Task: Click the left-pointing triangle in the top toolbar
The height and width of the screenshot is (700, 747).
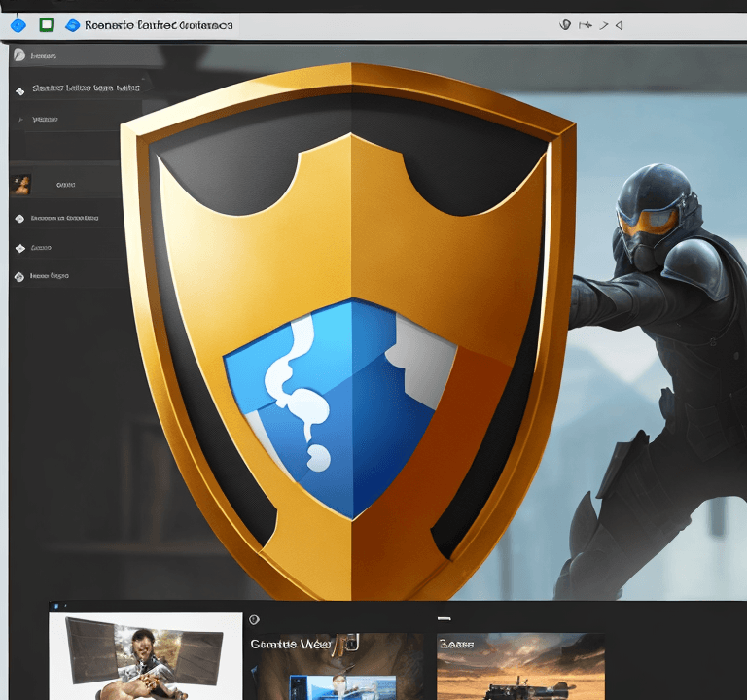Action: [619, 25]
